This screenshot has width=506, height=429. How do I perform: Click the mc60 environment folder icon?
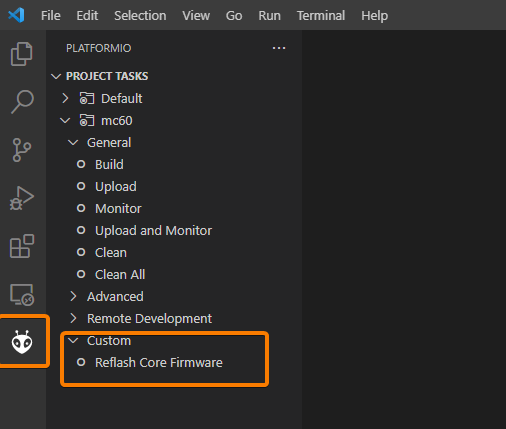click(87, 121)
